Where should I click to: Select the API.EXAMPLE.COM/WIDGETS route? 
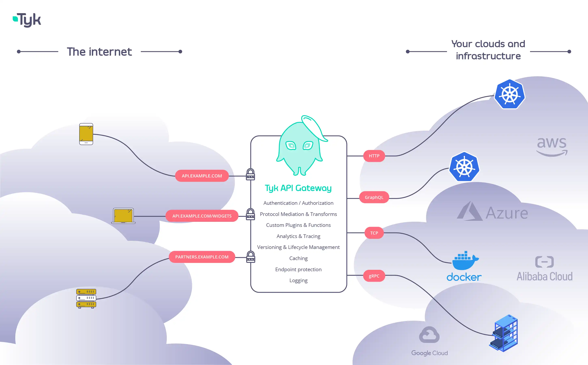pyautogui.click(x=201, y=216)
